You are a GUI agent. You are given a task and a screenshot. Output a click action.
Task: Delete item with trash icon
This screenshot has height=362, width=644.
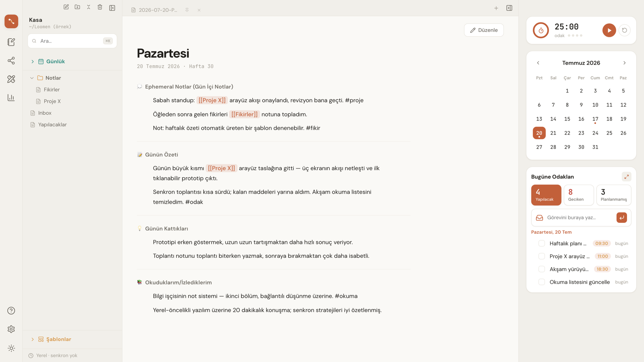pos(100,7)
